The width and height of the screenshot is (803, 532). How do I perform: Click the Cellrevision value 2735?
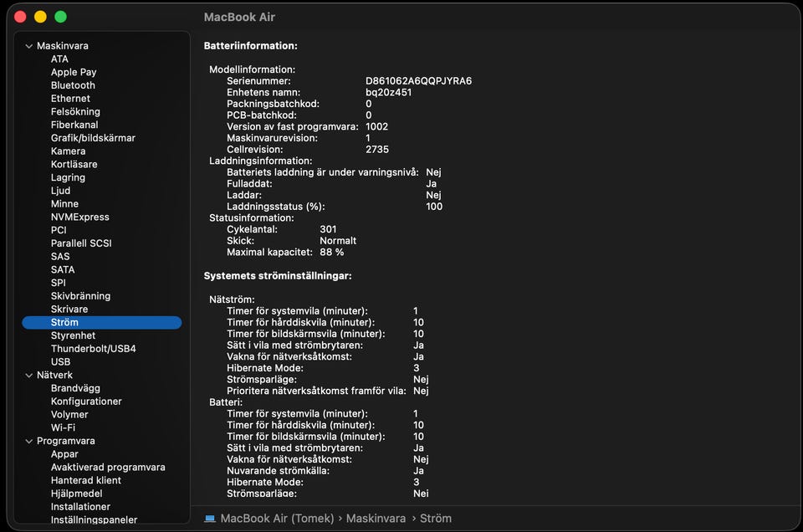pyautogui.click(x=377, y=150)
